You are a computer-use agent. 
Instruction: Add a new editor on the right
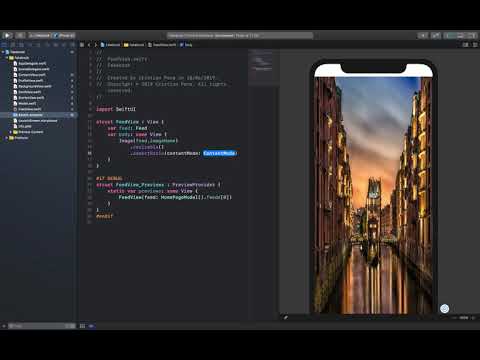click(475, 45)
